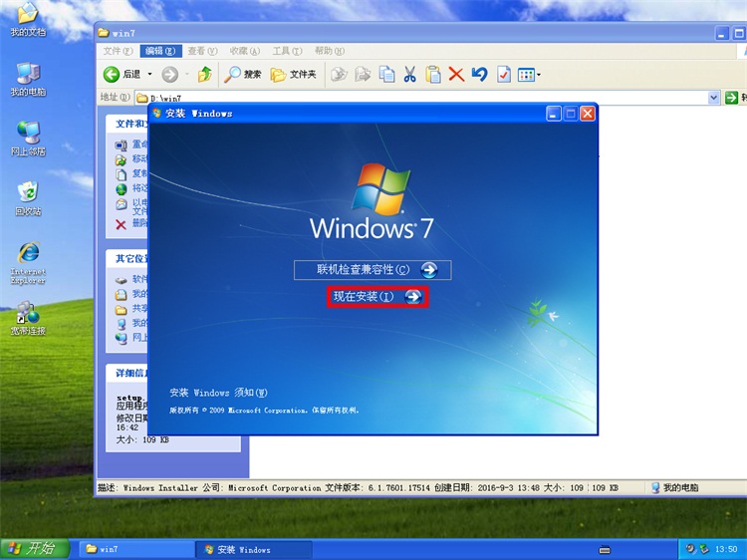The image size is (747, 560).
Task: Switch to win7 taskbar button
Action: pyautogui.click(x=135, y=549)
